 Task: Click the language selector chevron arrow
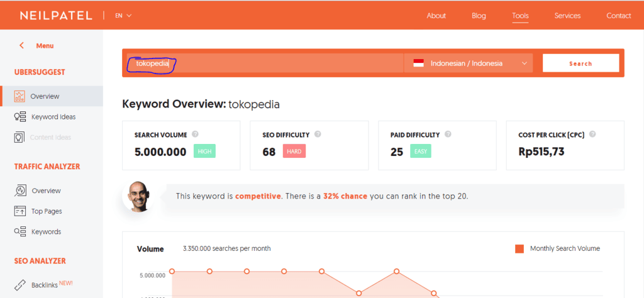(x=524, y=63)
